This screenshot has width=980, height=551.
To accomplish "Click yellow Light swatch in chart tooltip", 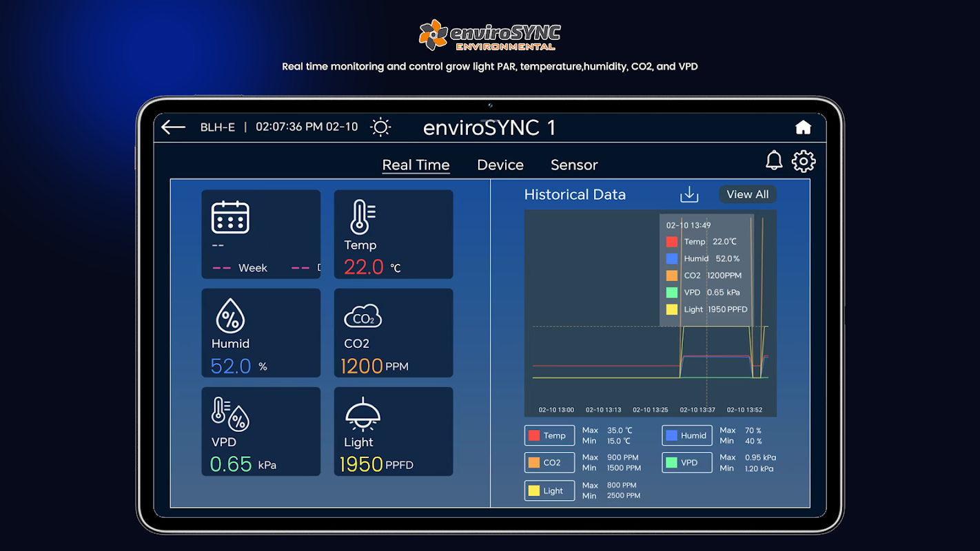I will [672, 310].
